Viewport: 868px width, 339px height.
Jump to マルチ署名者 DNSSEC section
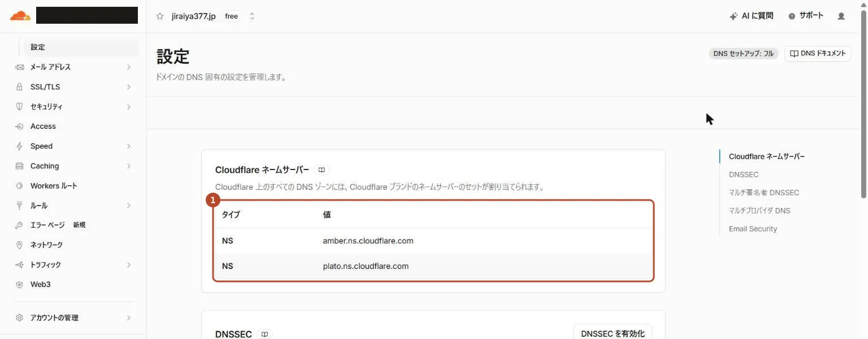pyautogui.click(x=764, y=193)
